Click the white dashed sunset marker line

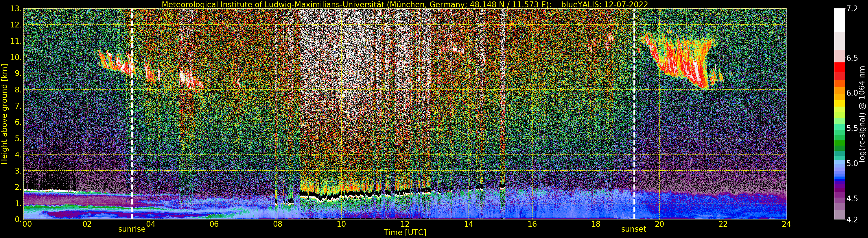634,114
